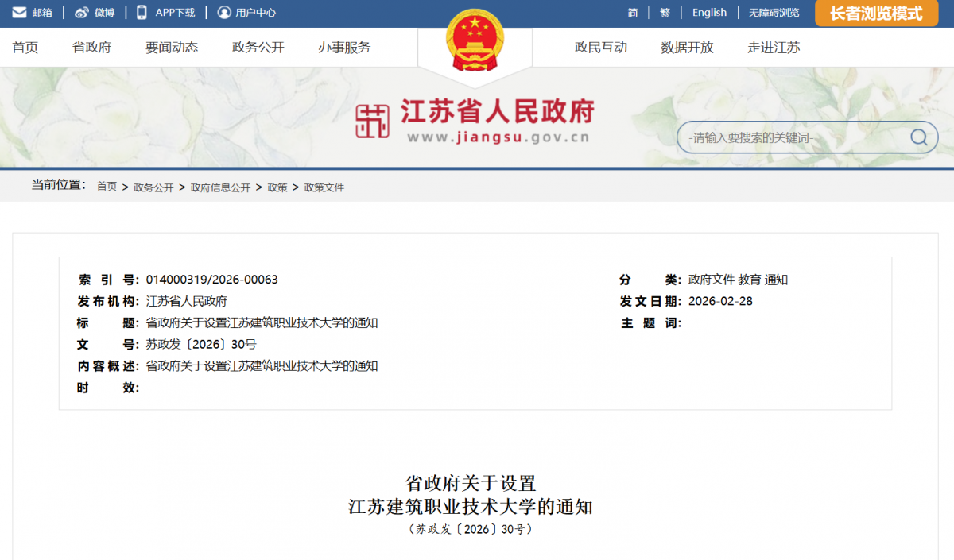
Task: Enable 长者浏览模式 senior browsing mode
Action: [x=876, y=14]
